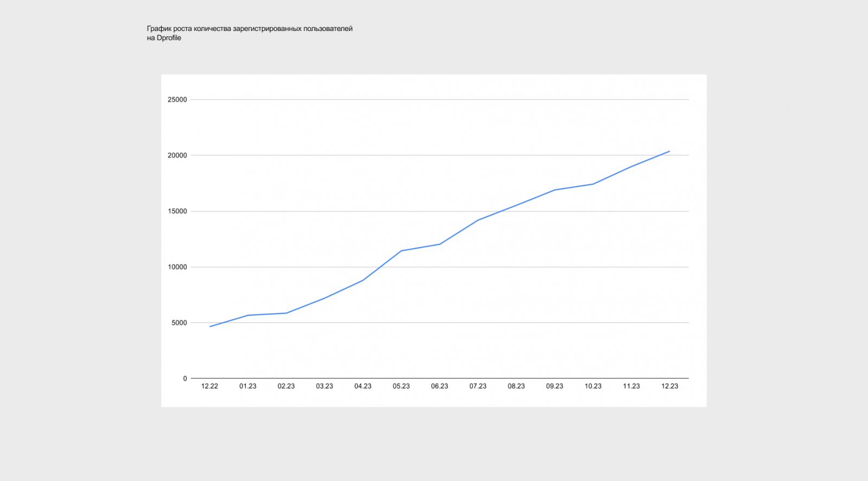
Task: Click the 15000 value on the y-axis
Action: pyautogui.click(x=177, y=211)
